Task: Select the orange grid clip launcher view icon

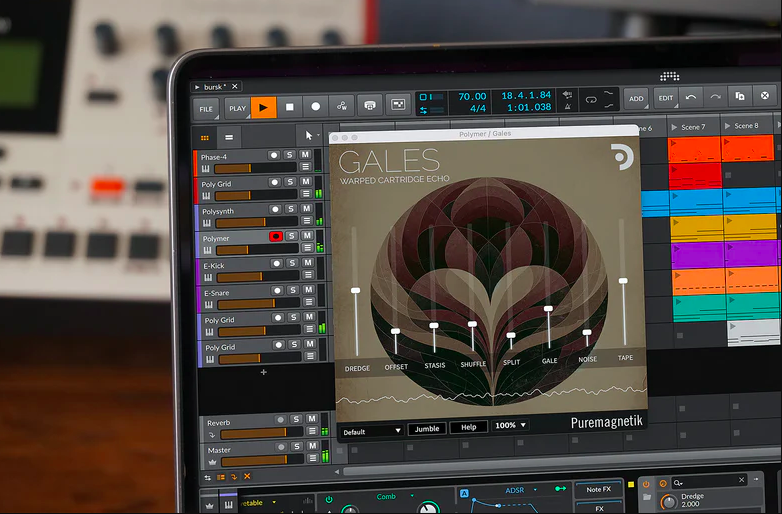Action: [x=204, y=138]
